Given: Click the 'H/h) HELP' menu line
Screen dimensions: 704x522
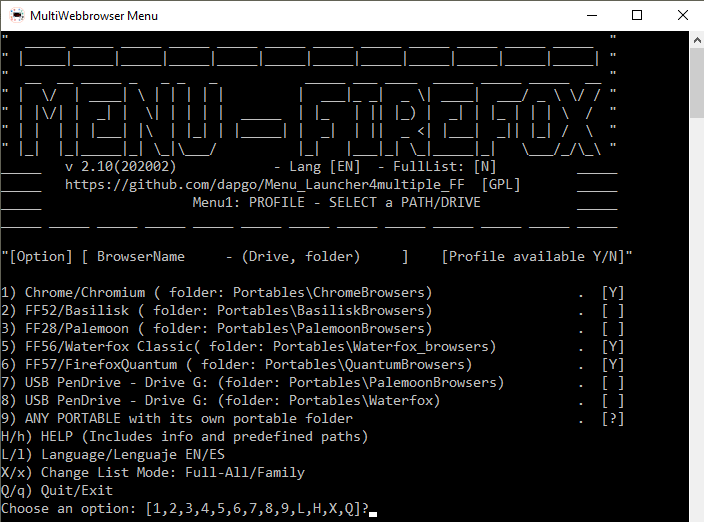Looking at the screenshot, I should tap(185, 436).
